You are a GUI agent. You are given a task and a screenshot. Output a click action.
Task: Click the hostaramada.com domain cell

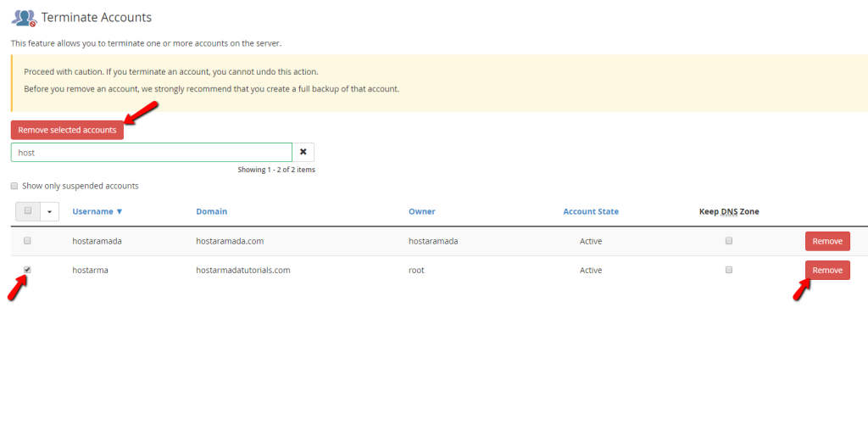tap(231, 241)
